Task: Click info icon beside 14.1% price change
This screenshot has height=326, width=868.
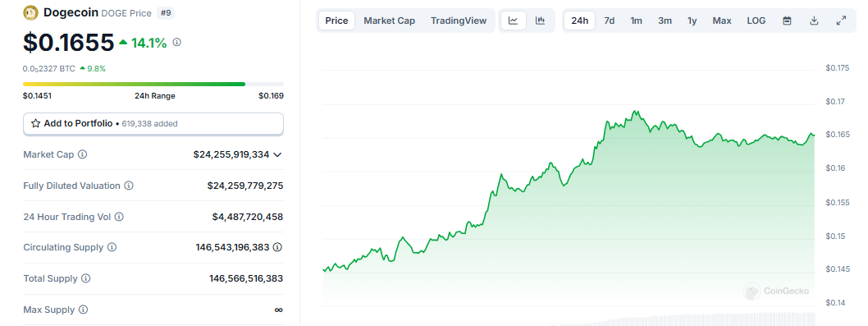Action: pos(176,42)
